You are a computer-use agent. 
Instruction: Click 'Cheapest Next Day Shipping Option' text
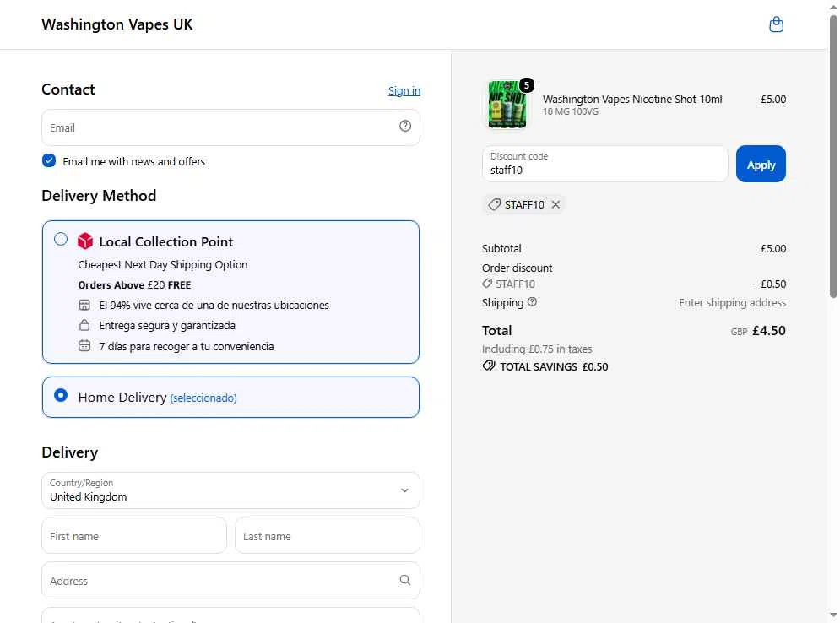pyautogui.click(x=163, y=264)
